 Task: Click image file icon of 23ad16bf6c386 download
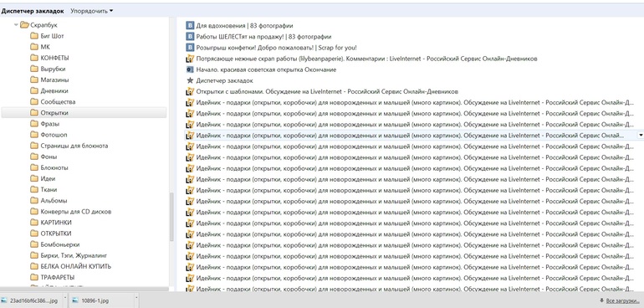pyautogui.click(x=4, y=300)
